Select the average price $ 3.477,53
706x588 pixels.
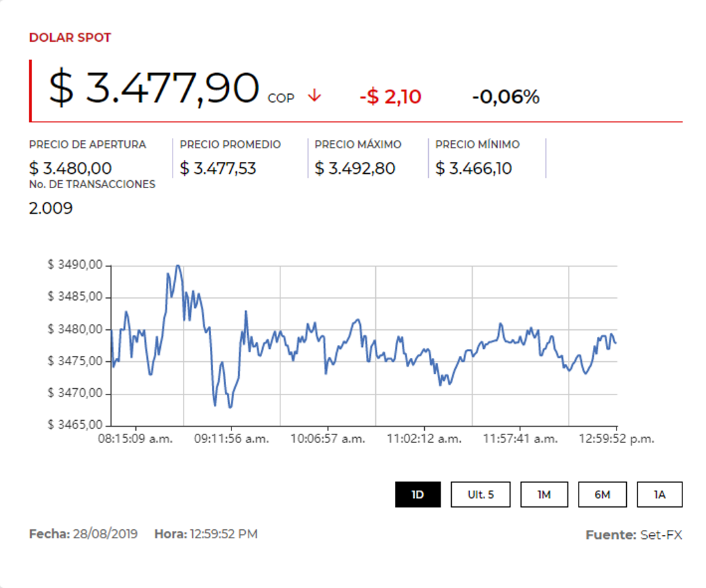coord(218,169)
